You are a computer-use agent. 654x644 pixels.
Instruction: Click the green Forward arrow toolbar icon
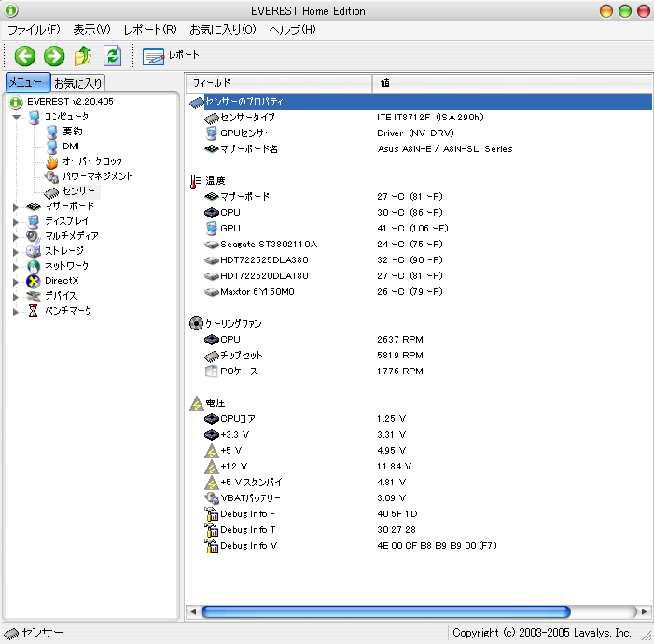54,56
